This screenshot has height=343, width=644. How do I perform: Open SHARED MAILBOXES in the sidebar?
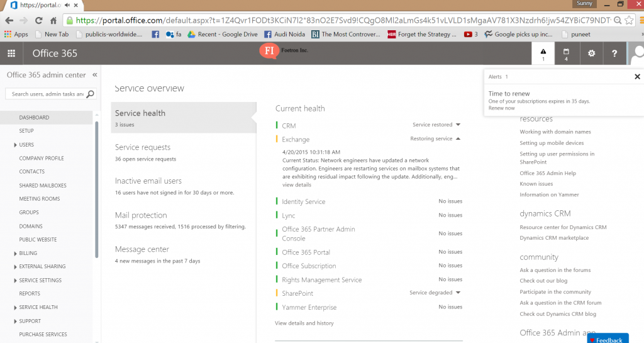[x=43, y=185]
